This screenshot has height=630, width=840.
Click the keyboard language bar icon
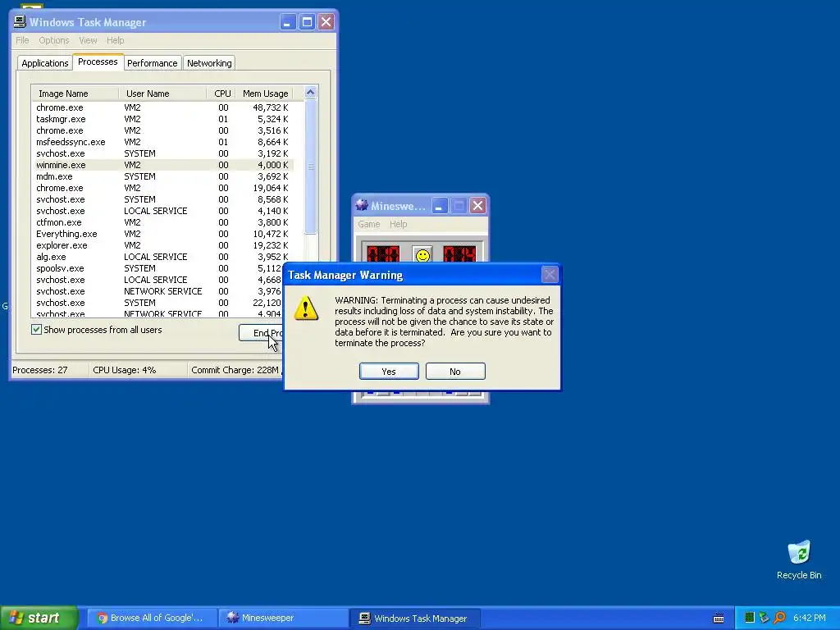[x=719, y=619]
